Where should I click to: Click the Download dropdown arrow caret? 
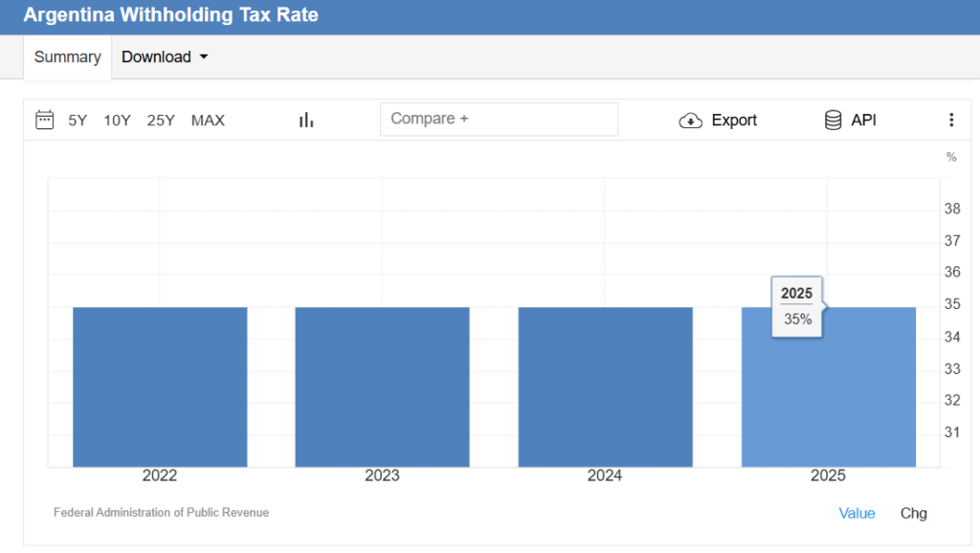click(x=203, y=57)
